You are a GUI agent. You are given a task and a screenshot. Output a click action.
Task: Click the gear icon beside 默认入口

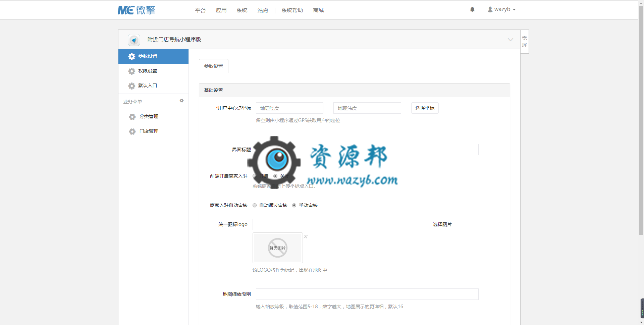[x=132, y=86]
